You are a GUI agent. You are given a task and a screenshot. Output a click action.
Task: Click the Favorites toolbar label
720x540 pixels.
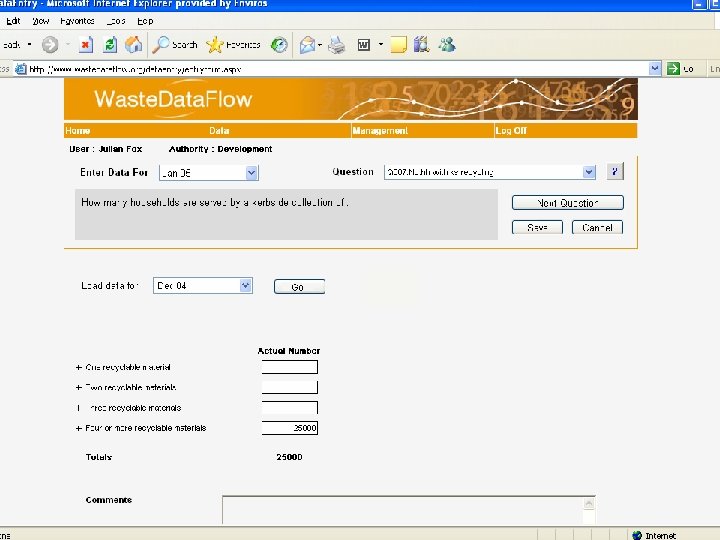(243, 45)
